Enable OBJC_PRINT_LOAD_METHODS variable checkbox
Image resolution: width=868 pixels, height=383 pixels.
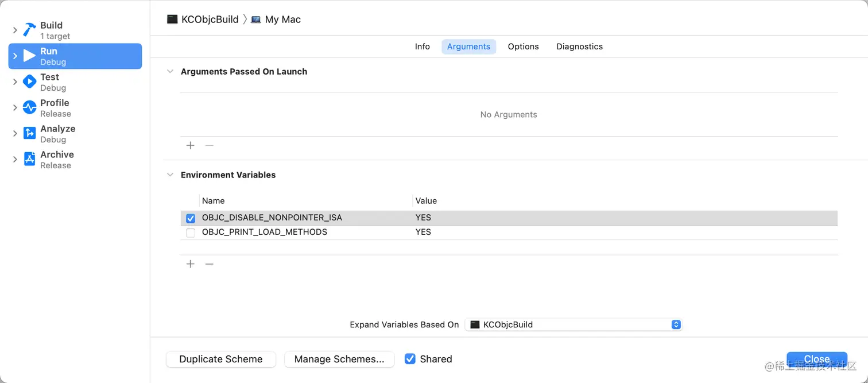(191, 233)
